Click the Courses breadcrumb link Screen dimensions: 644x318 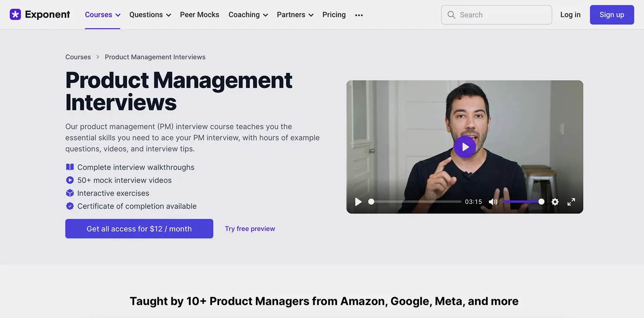click(x=78, y=57)
